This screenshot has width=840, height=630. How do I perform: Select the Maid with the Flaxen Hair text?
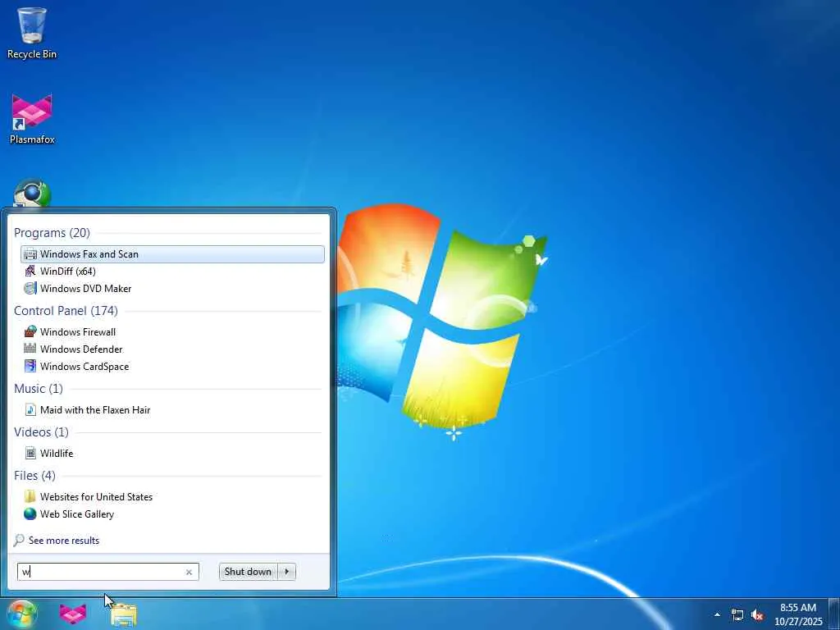tap(95, 410)
